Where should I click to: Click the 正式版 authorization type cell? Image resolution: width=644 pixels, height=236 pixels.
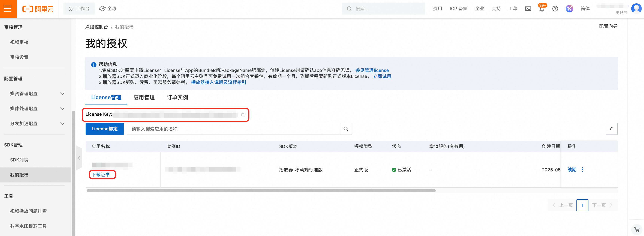tap(361, 170)
